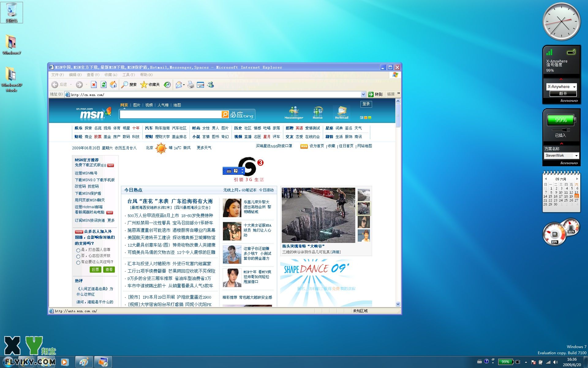Click the IE Back arrow button
Image resolution: width=588 pixels, height=368 pixels.
pos(55,85)
